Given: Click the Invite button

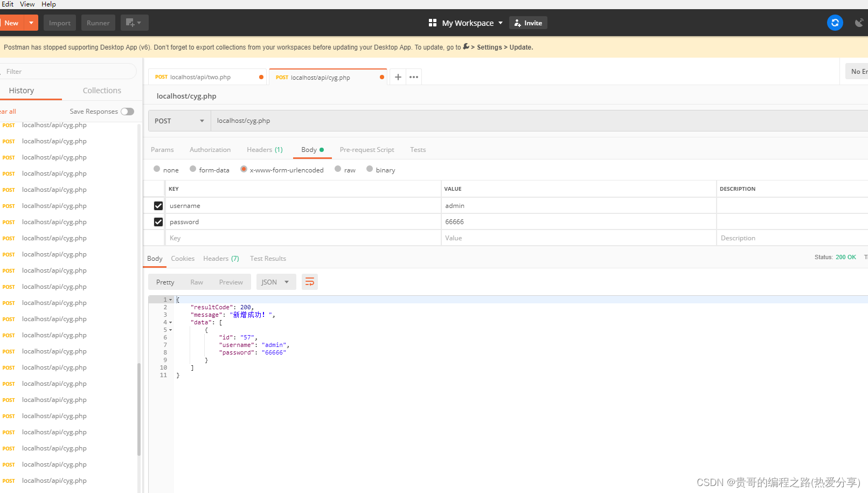Looking at the screenshot, I should point(528,23).
